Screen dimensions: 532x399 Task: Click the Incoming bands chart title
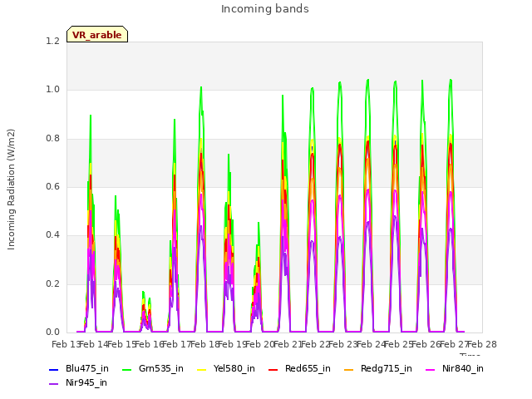click(x=265, y=9)
